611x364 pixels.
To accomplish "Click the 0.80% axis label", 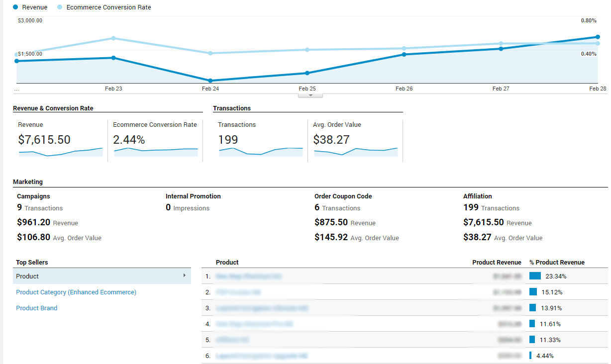I will [x=589, y=20].
